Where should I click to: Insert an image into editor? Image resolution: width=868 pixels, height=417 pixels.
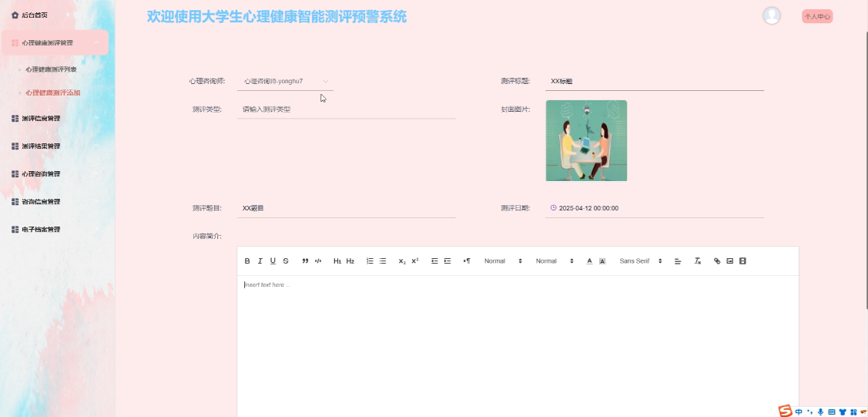click(x=729, y=261)
